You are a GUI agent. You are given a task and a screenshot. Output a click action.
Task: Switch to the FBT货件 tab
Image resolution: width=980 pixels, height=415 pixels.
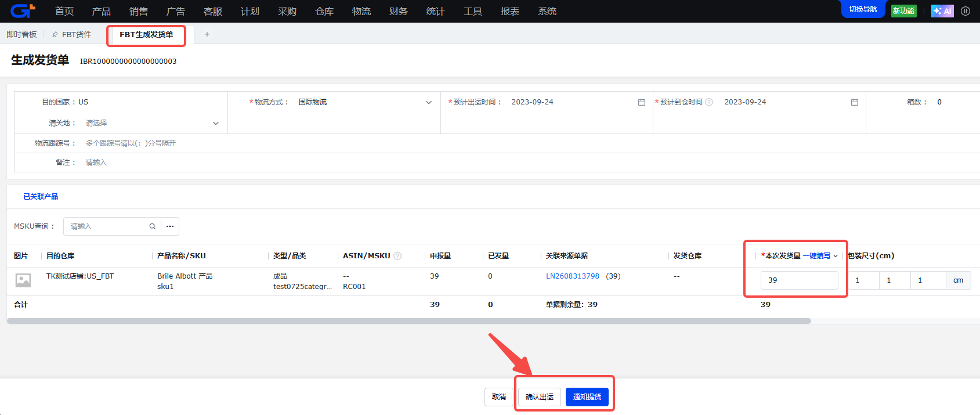[x=77, y=35]
